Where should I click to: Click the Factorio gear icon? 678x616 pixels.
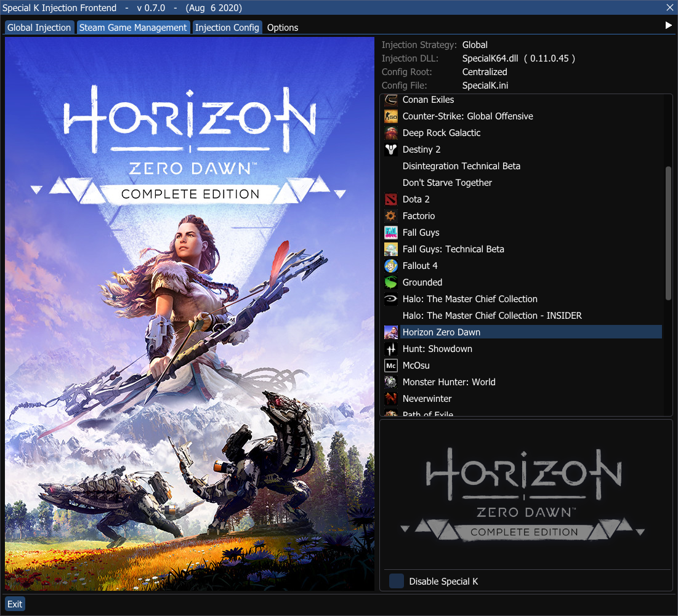(391, 216)
